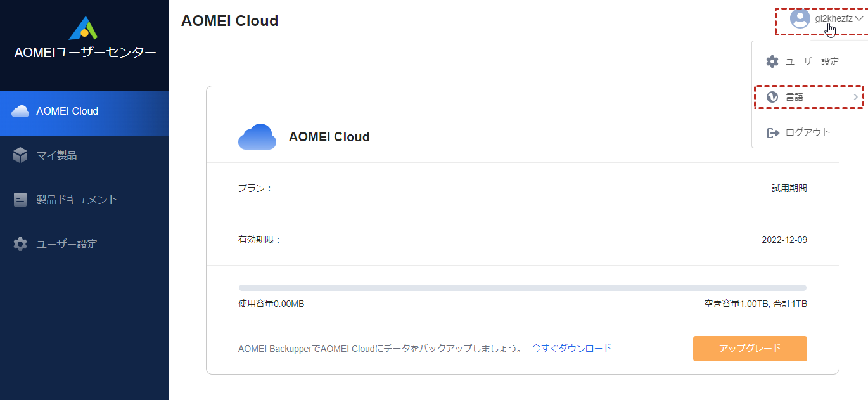Expand the gi2khezfz account dropdown arrow

click(859, 19)
